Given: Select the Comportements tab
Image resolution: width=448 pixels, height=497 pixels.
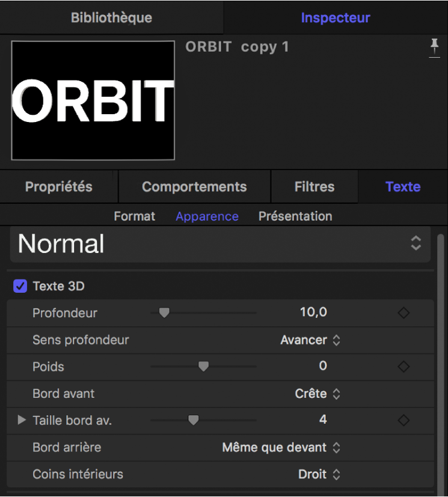Looking at the screenshot, I should [194, 187].
